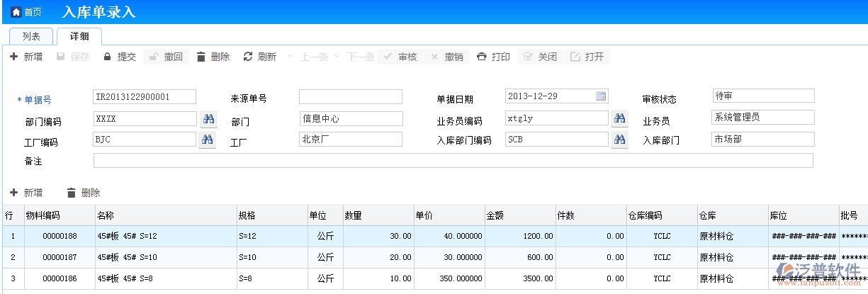Click the 来源单号 input field
This screenshot has width=868, height=294.
[x=350, y=97]
